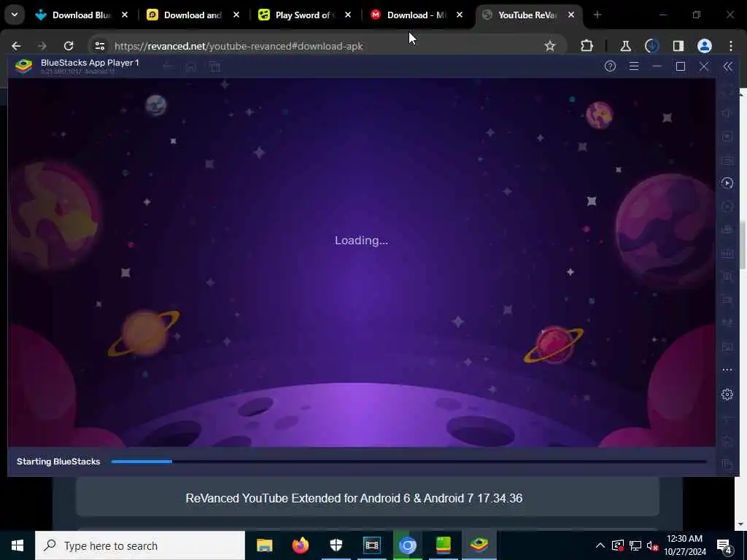This screenshot has width=747, height=560.
Task: Show more sidebar tools (three dots)
Action: tap(727, 370)
